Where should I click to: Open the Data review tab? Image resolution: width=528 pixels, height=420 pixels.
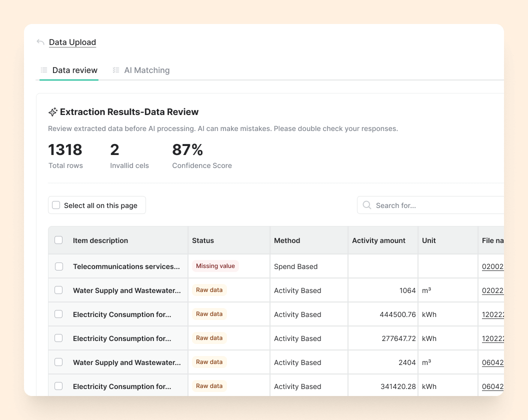tap(74, 70)
